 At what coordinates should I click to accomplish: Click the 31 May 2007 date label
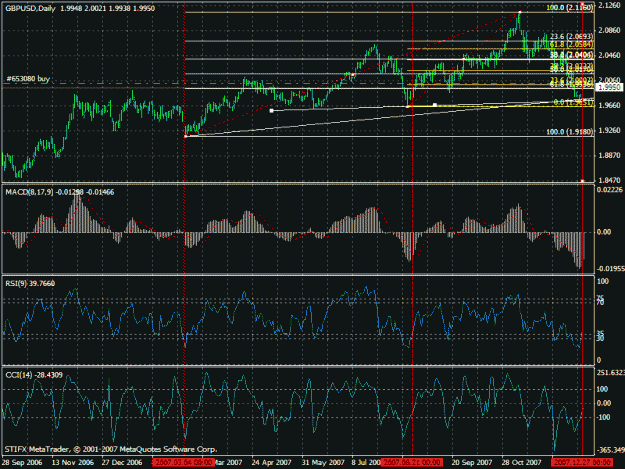coord(323,462)
